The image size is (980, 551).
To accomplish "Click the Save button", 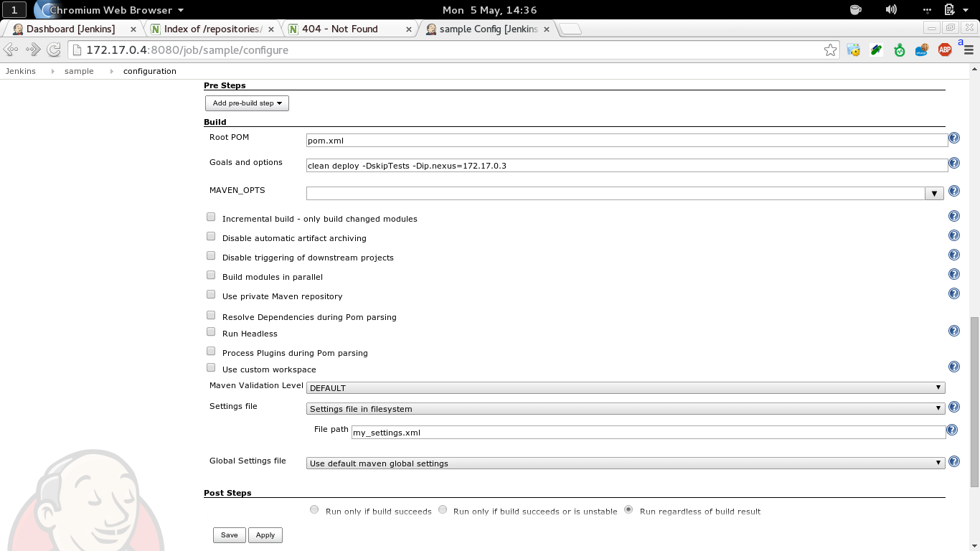I will pos(230,535).
